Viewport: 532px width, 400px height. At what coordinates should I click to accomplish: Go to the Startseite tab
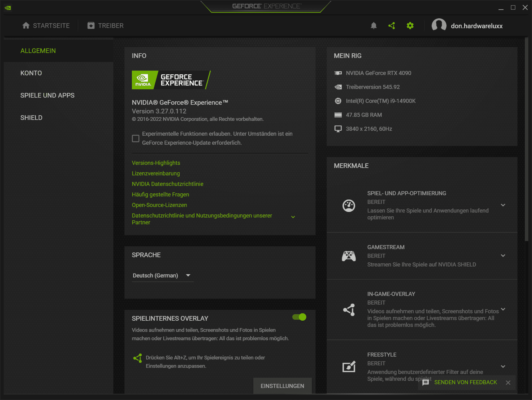pyautogui.click(x=46, y=26)
